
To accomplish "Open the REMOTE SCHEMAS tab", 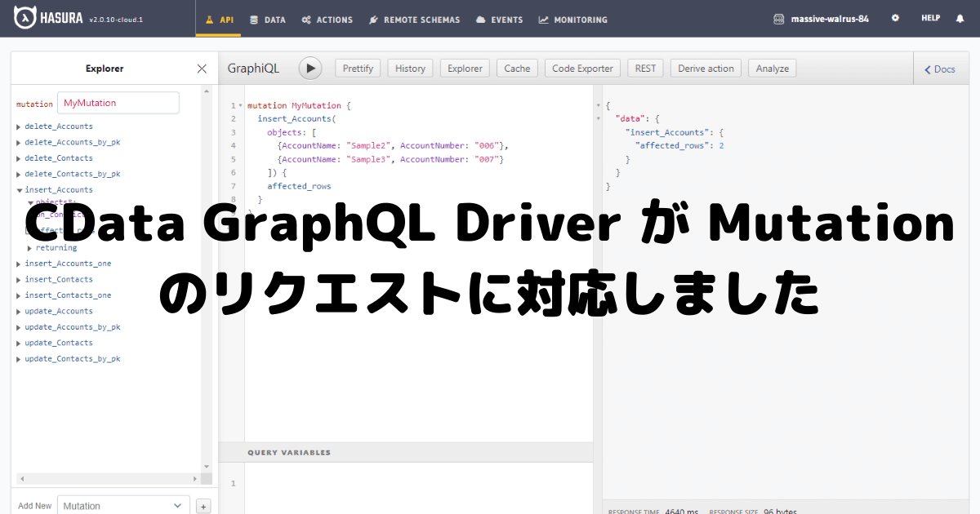I will coord(414,20).
